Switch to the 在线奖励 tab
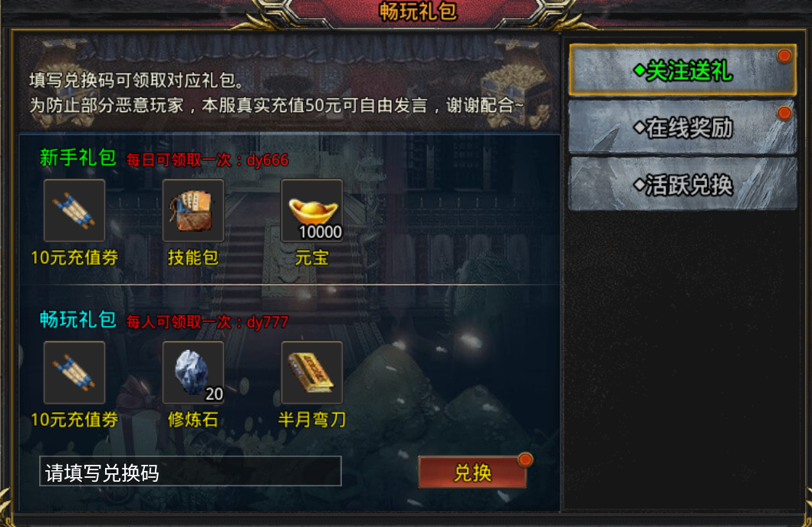 (x=682, y=127)
